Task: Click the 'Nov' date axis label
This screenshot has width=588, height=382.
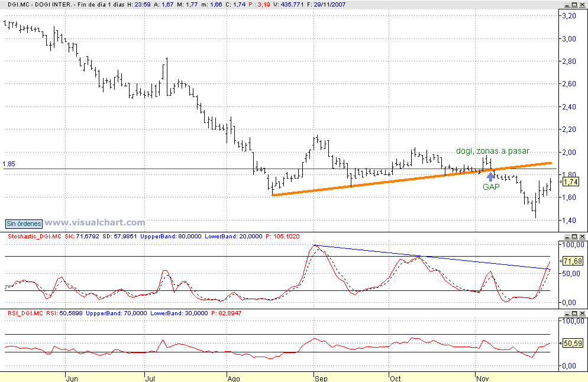Action: click(483, 378)
